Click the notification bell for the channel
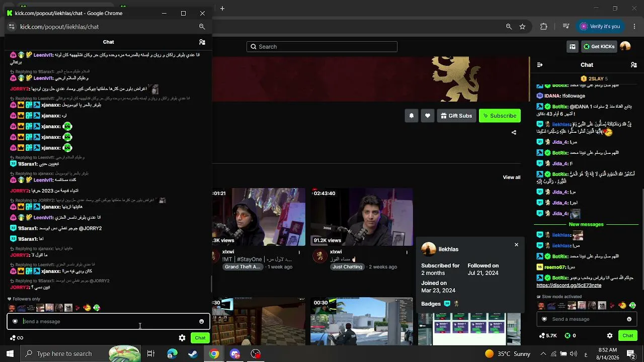The height and width of the screenshot is (362, 644). pyautogui.click(x=412, y=116)
